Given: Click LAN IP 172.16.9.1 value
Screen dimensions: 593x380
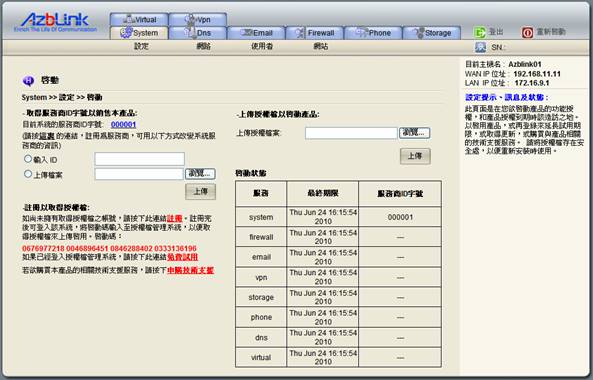Looking at the screenshot, I should 532,83.
